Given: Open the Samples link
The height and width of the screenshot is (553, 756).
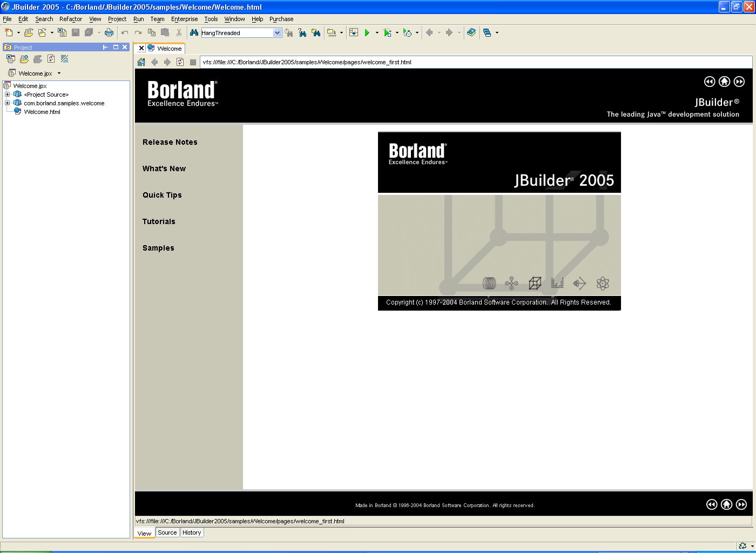Looking at the screenshot, I should (x=158, y=248).
